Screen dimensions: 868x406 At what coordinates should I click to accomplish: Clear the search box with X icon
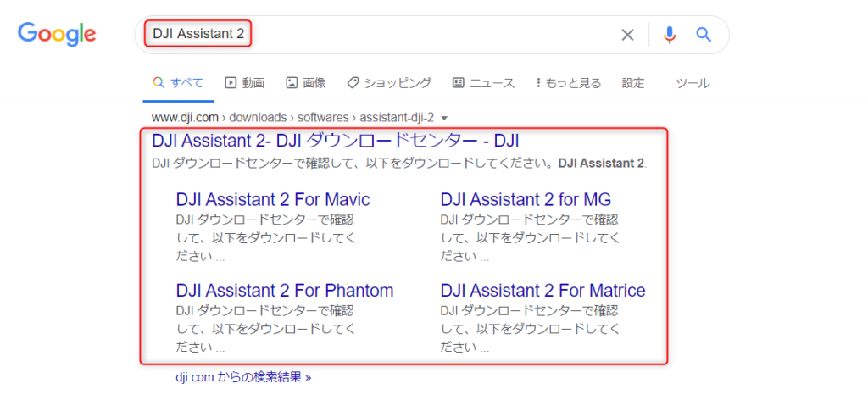coord(627,35)
